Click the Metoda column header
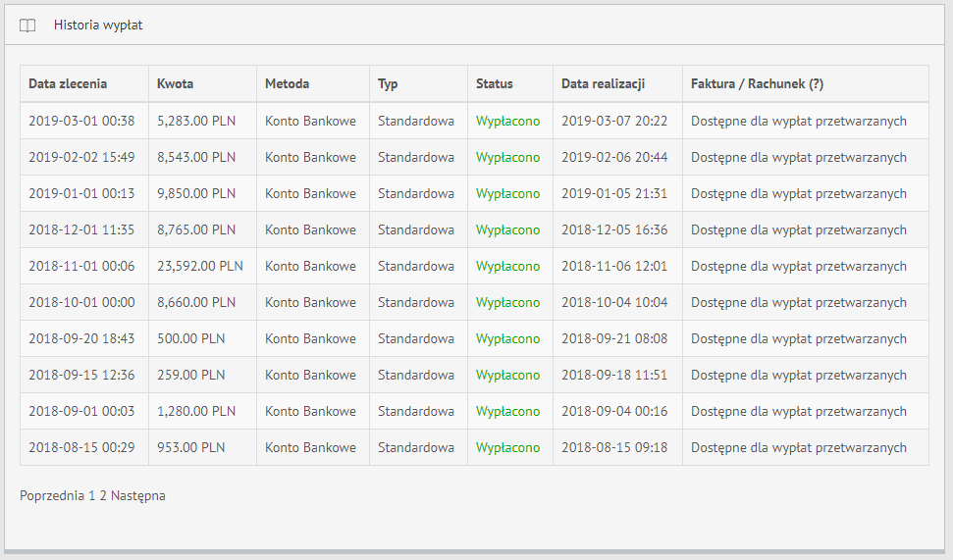The image size is (953, 560). 287,84
